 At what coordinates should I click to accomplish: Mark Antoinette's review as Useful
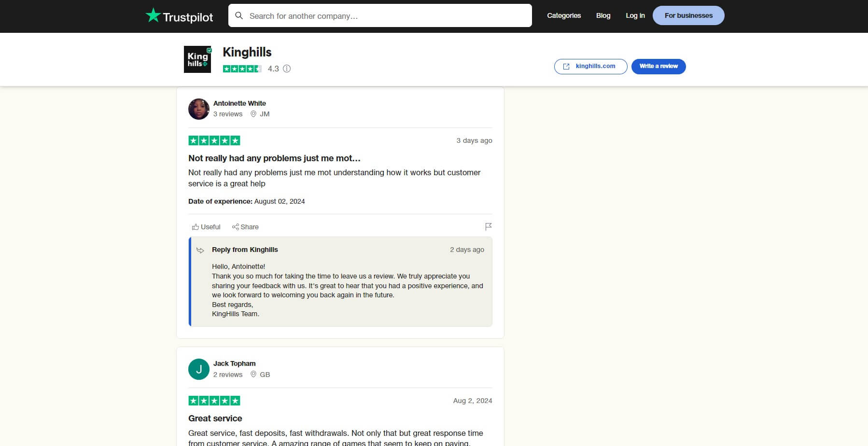[206, 227]
